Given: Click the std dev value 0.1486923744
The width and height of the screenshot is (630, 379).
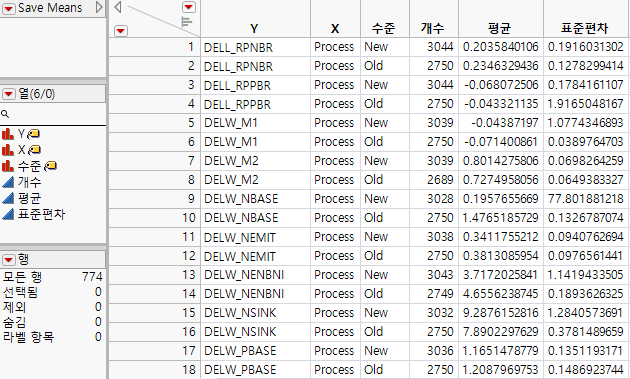Looking at the screenshot, I should click(x=585, y=369).
